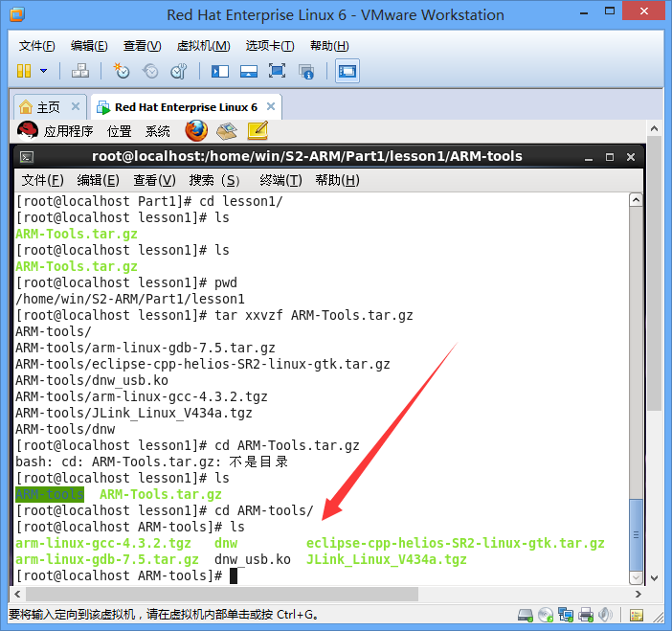Minimize the terminal window
672x631 pixels.
pyautogui.click(x=589, y=157)
